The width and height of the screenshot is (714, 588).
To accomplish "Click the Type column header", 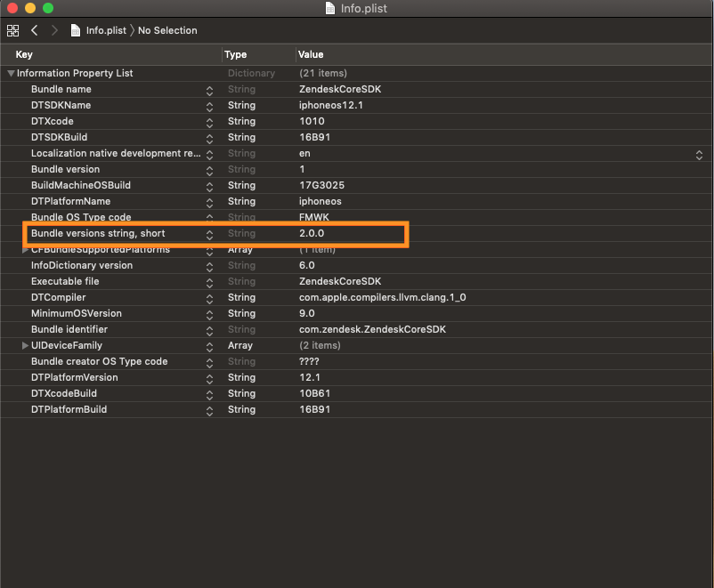I will (235, 54).
